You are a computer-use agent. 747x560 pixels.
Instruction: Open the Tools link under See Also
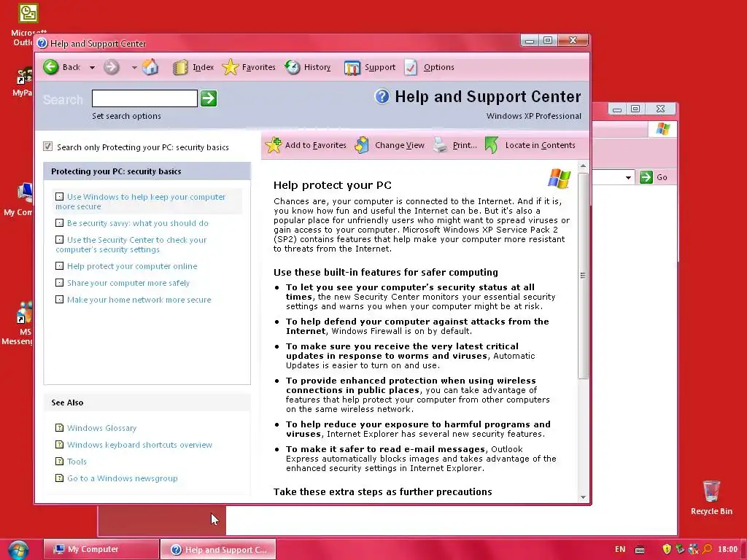tap(77, 462)
